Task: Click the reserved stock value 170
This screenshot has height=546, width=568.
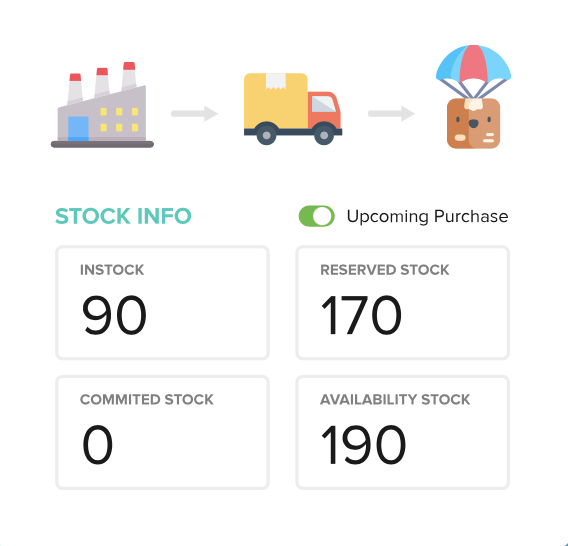Action: 362,315
